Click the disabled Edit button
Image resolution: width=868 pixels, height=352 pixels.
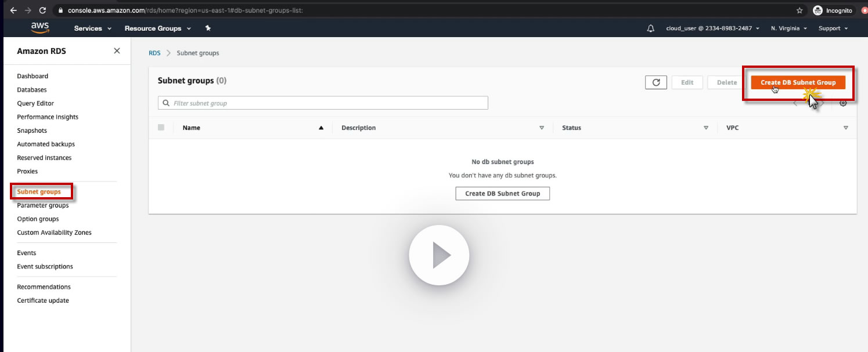click(x=687, y=82)
